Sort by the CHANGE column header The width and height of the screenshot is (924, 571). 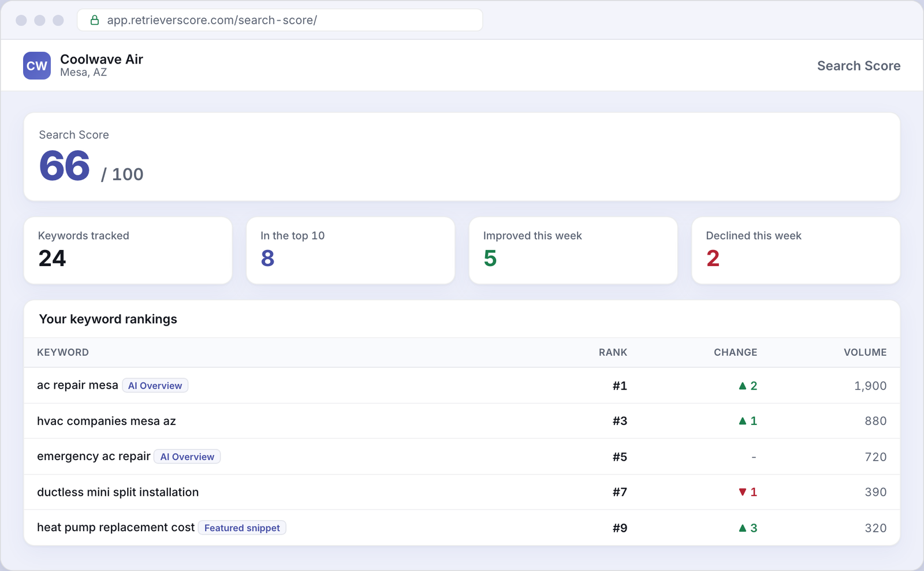click(x=735, y=352)
